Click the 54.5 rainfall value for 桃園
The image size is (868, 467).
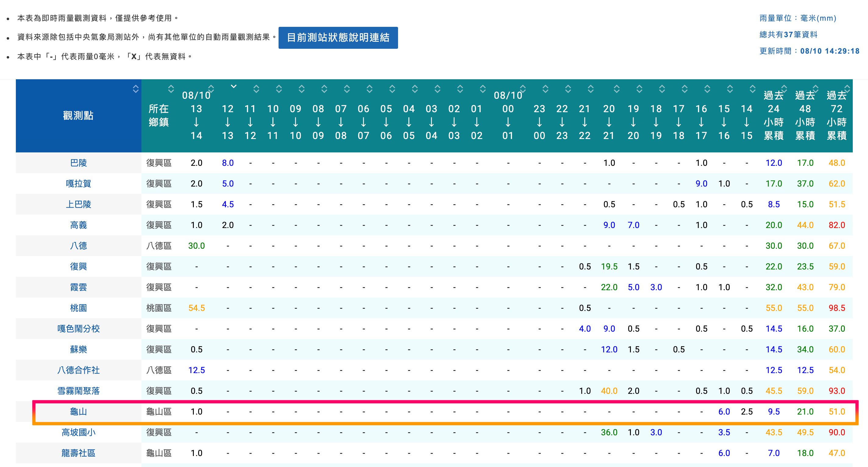pos(197,308)
